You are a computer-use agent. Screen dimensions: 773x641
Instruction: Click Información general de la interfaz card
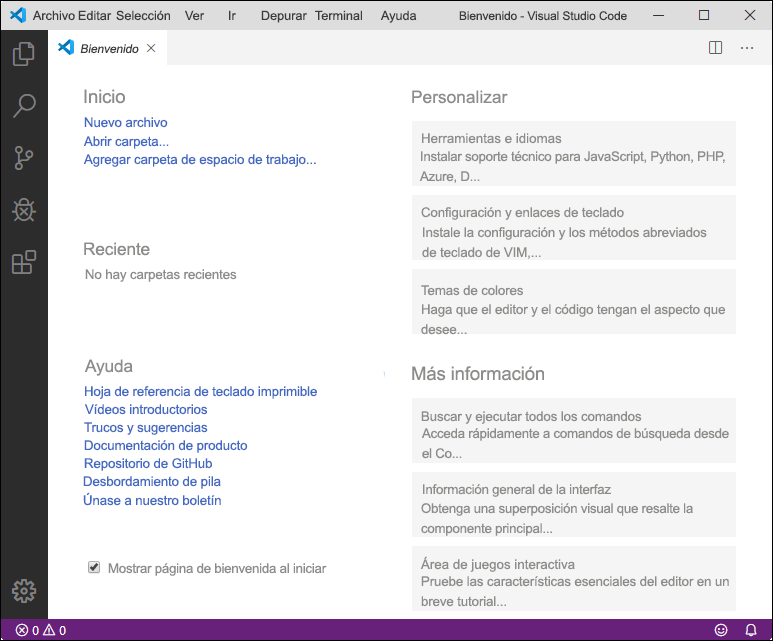(x=574, y=504)
